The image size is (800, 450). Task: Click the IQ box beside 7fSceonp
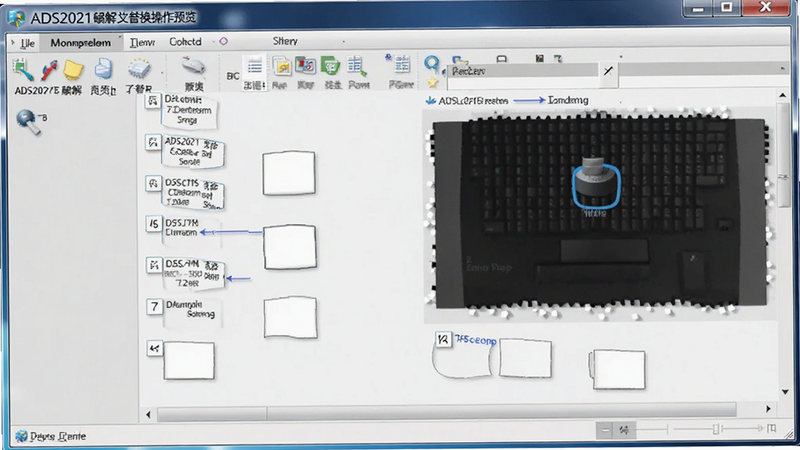[443, 339]
